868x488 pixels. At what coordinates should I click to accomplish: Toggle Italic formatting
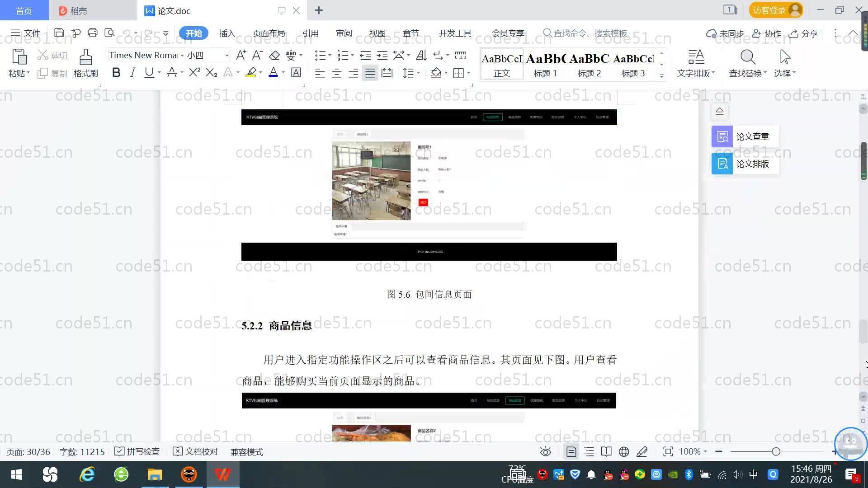(x=132, y=73)
